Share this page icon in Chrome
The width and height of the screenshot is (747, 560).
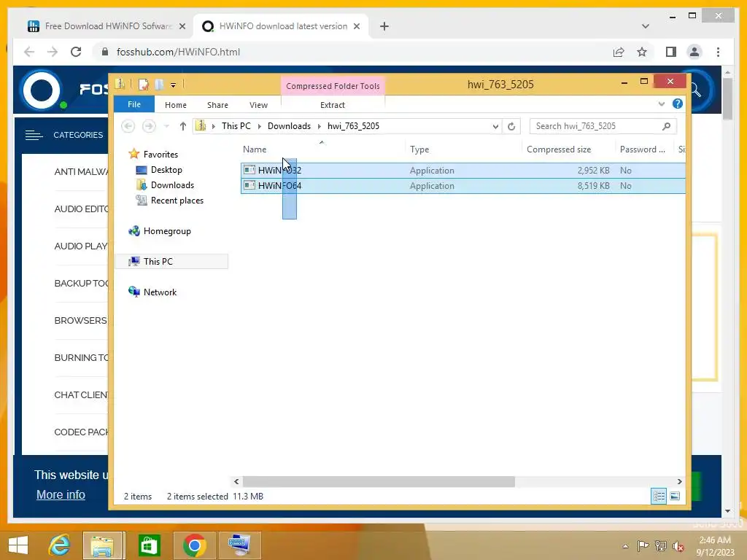[x=619, y=52]
